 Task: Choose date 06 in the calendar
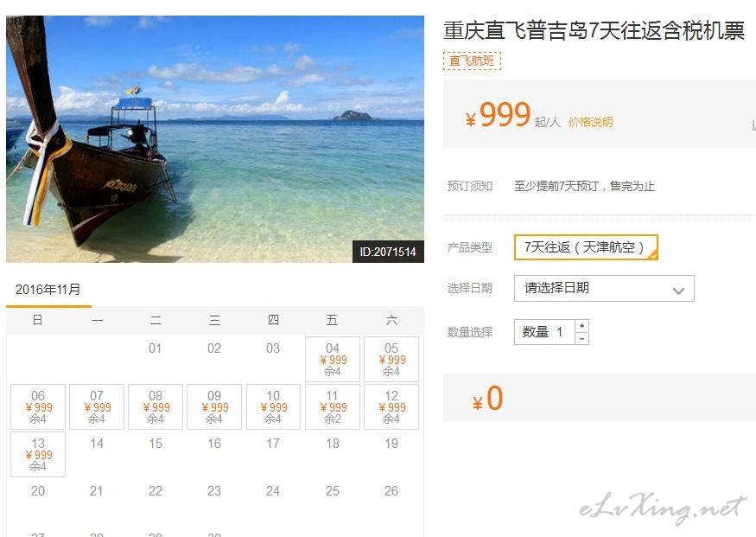pos(38,406)
